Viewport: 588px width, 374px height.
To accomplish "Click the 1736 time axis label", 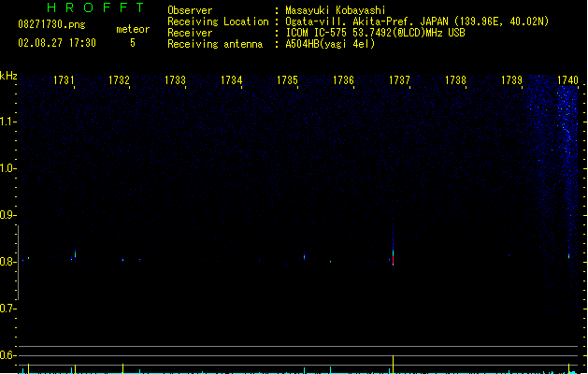I will click(343, 80).
